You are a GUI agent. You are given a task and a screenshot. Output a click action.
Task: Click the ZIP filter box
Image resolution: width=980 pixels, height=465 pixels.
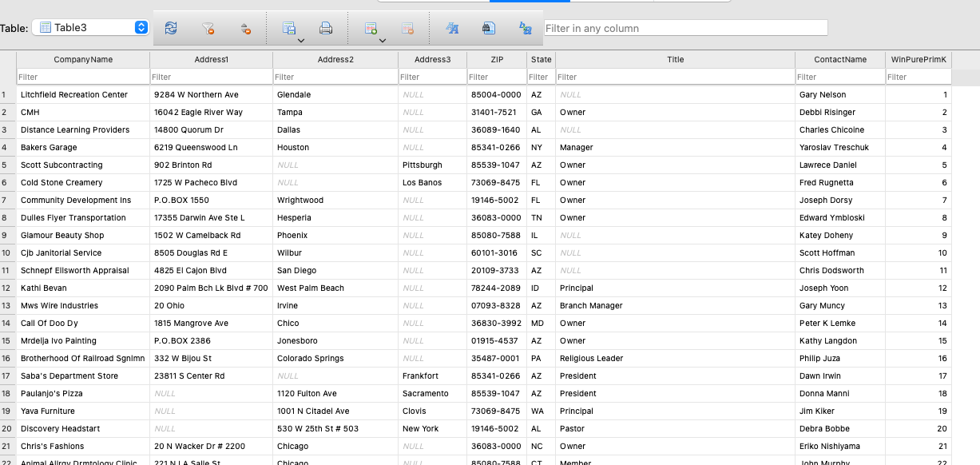pyautogui.click(x=497, y=77)
